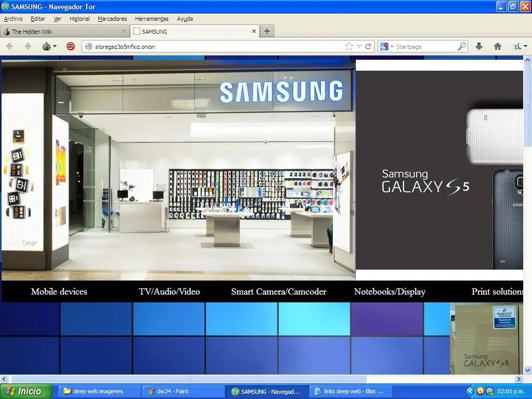Click the search magnifier icon

pyautogui.click(x=462, y=46)
